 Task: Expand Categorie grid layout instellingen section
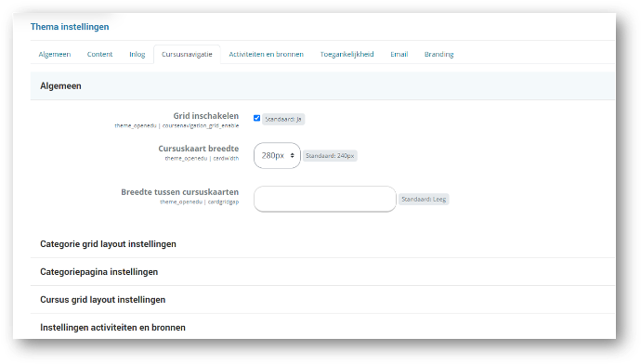[108, 244]
